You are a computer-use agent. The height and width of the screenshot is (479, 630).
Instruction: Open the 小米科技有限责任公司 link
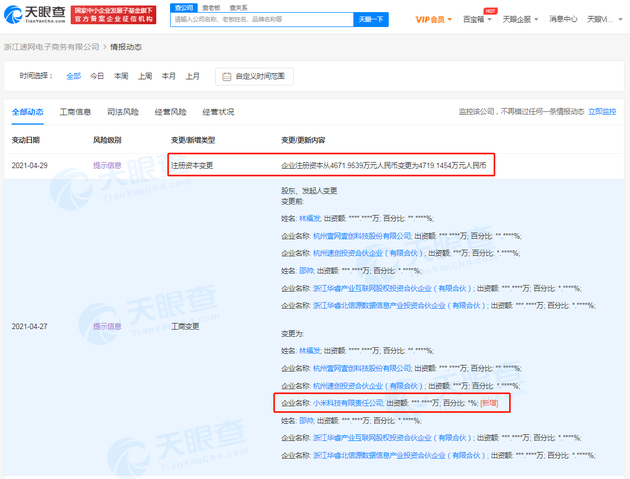click(348, 403)
